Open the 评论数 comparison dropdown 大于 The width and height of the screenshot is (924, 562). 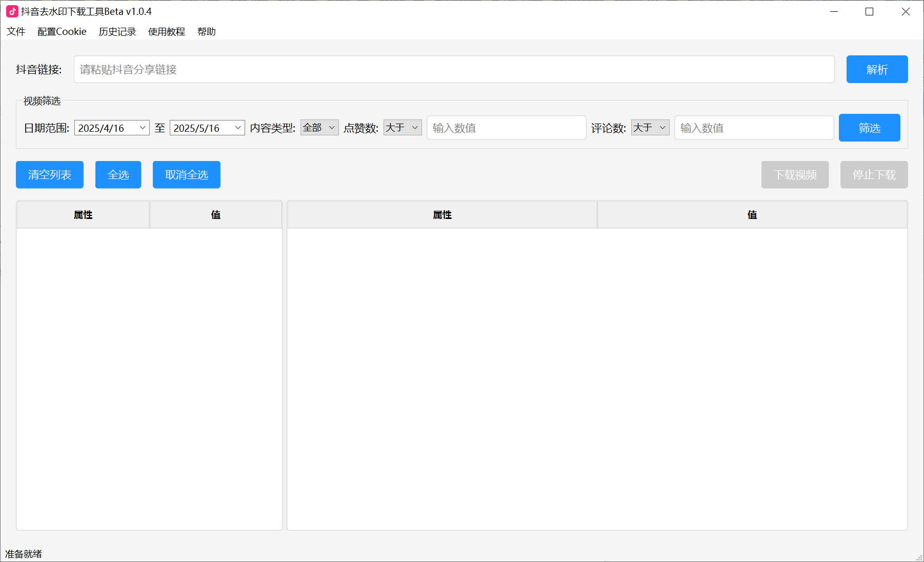coord(649,128)
